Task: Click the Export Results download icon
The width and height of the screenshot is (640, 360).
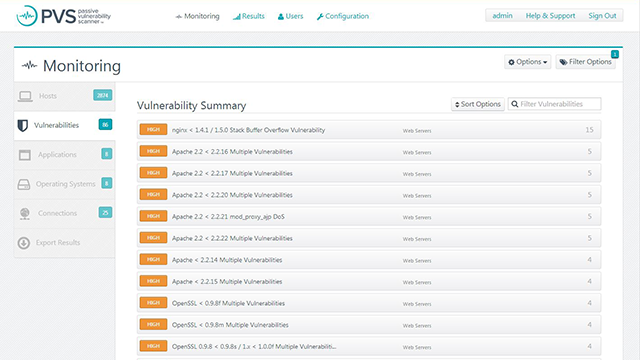Action: pyautogui.click(x=24, y=243)
